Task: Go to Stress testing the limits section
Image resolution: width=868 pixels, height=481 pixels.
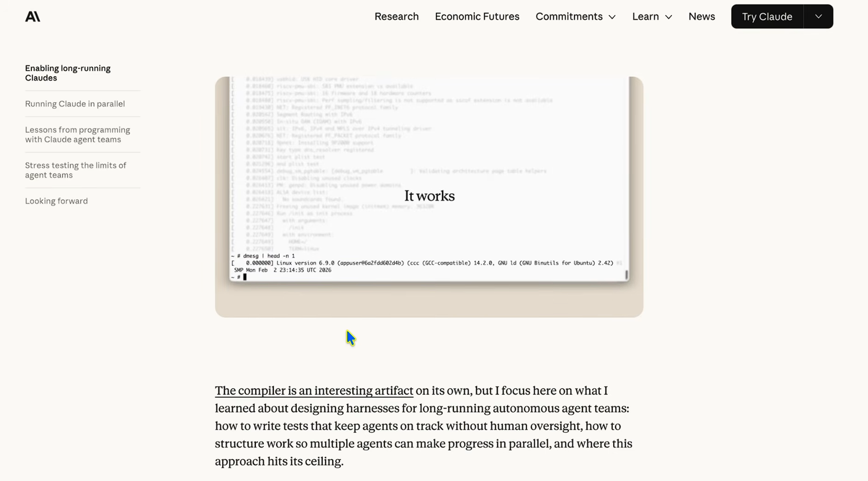Action: pos(75,170)
